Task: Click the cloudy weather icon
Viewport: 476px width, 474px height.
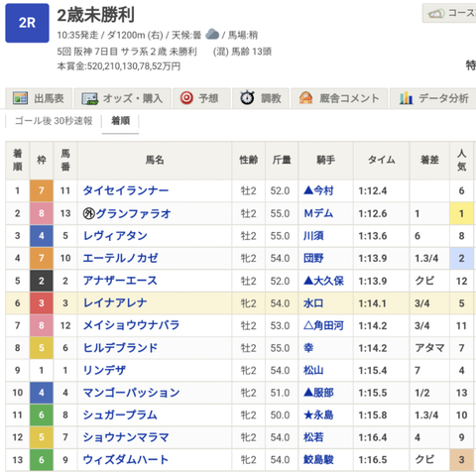Action: coord(212,34)
